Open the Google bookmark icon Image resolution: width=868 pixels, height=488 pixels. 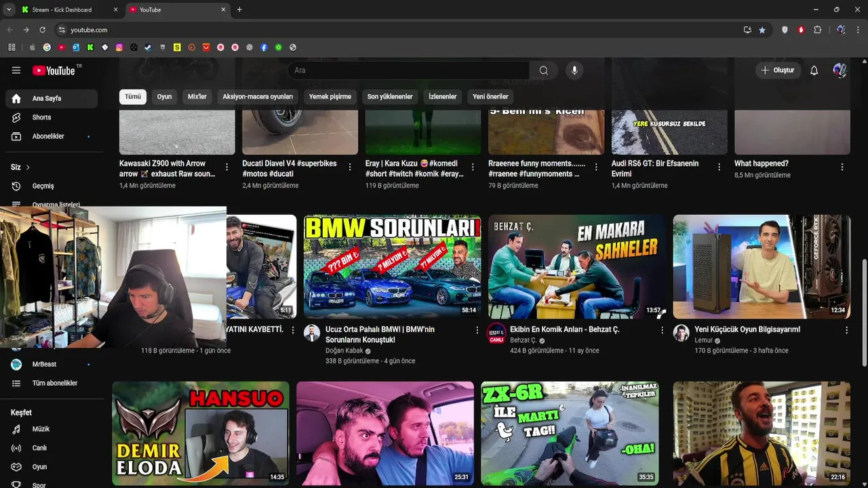pyautogui.click(x=47, y=47)
